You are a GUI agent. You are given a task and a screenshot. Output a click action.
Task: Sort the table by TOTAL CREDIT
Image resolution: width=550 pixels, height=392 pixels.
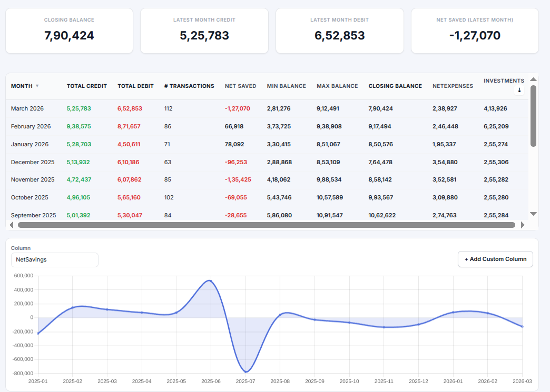coord(86,86)
